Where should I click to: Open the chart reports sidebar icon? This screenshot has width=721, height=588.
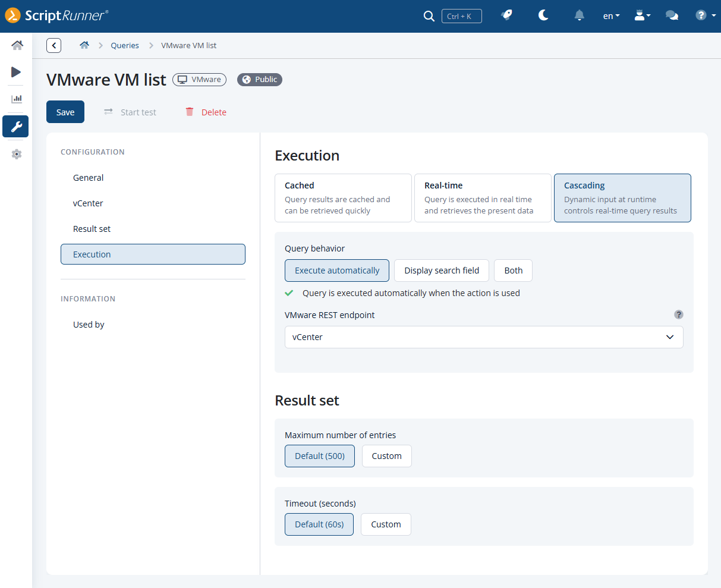[17, 99]
